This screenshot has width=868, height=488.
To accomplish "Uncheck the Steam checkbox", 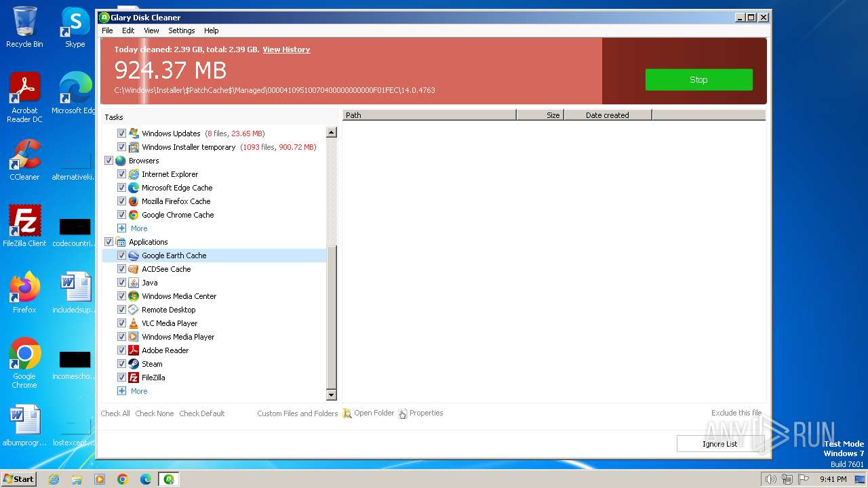I will click(x=122, y=364).
